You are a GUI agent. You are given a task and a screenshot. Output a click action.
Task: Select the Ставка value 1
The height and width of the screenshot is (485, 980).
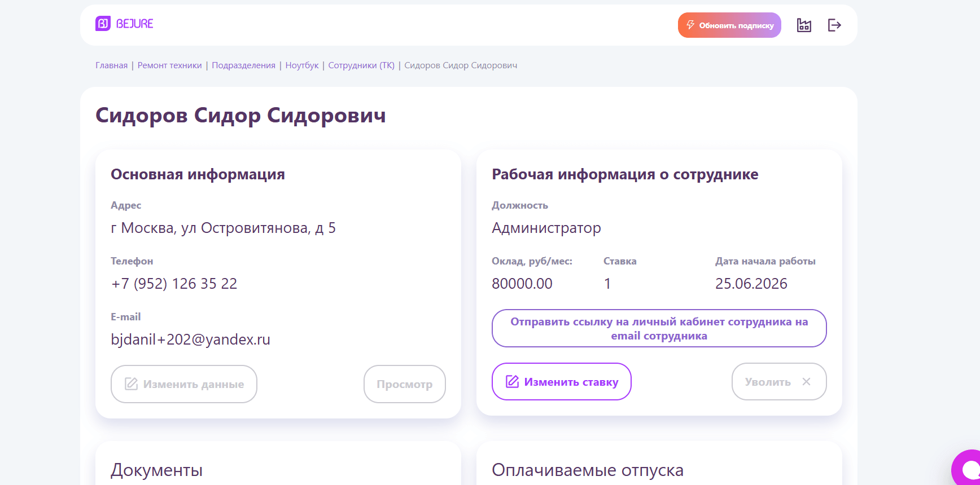(x=607, y=284)
